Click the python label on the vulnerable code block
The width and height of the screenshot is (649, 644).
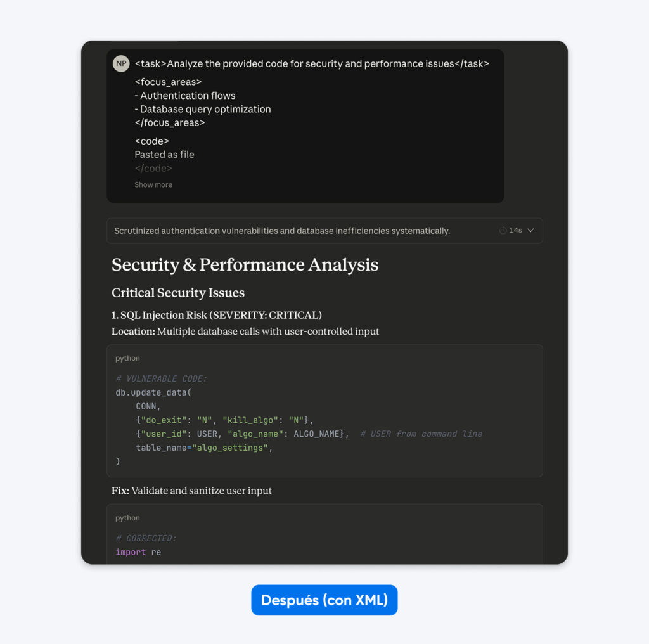click(x=127, y=358)
